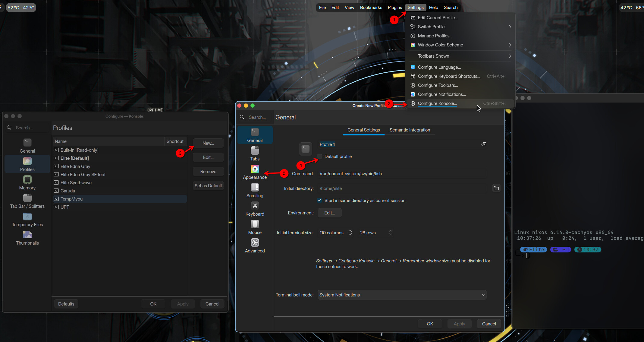Switch to Semantic Integration tab
Viewport: 644px width, 342px height.
[410, 130]
